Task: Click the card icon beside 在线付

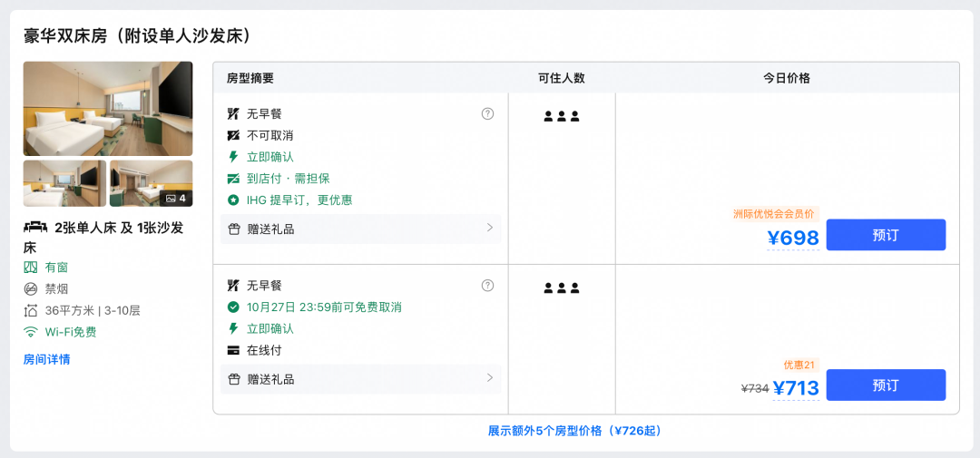Action: pos(233,351)
